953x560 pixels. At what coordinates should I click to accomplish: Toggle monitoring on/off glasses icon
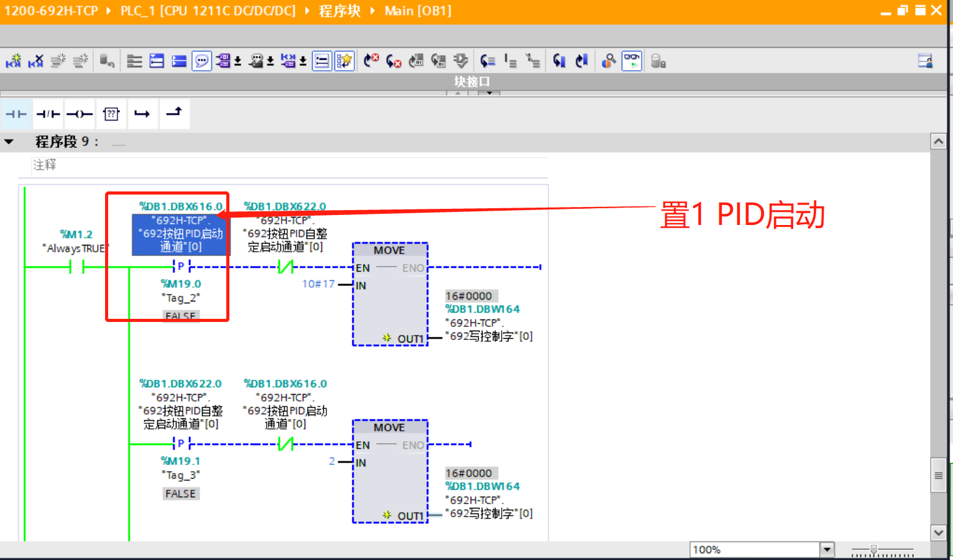point(632,61)
